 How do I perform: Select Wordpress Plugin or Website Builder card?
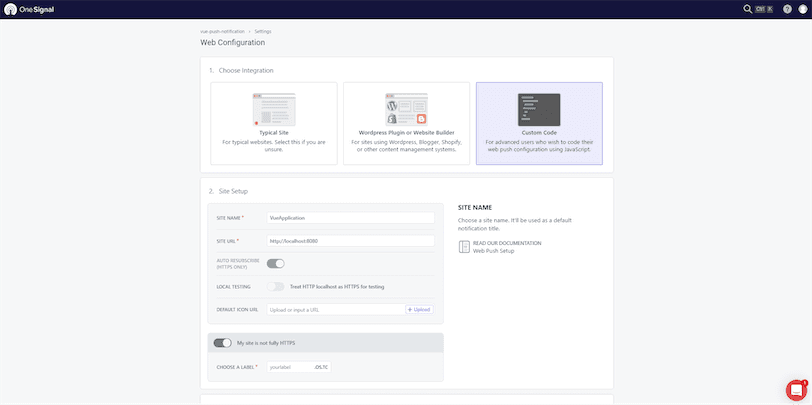click(x=407, y=123)
